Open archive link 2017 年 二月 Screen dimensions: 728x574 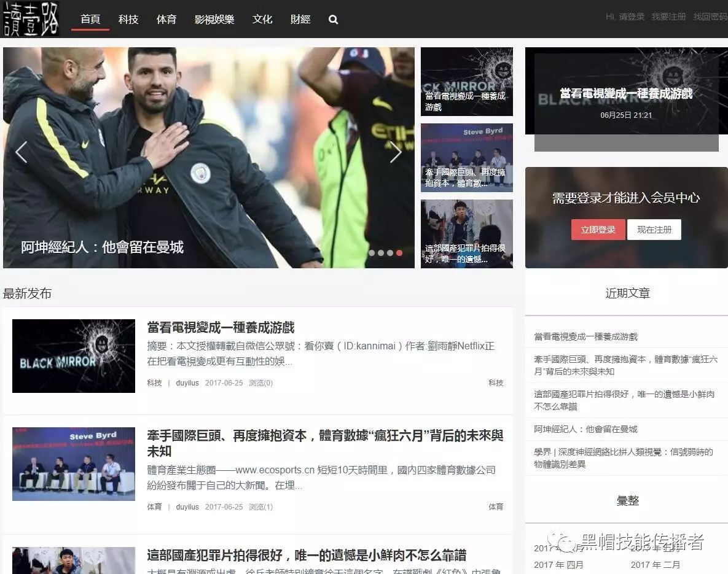click(655, 565)
